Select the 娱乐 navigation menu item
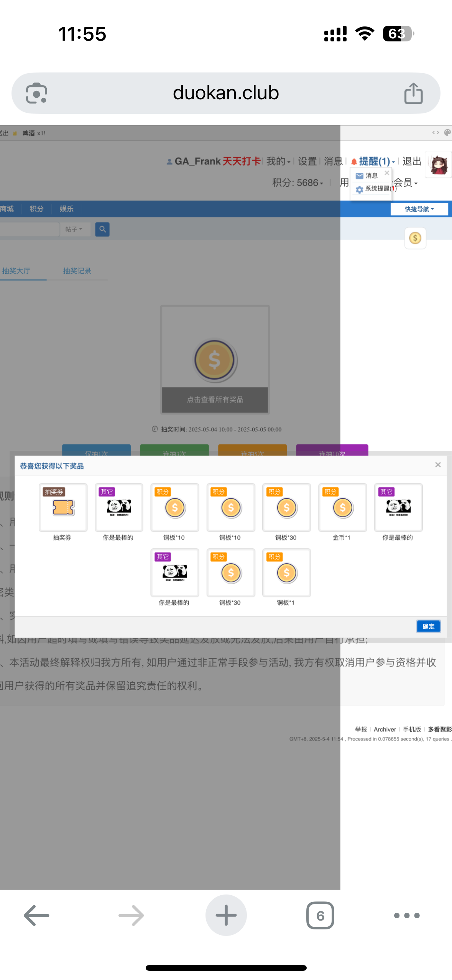The image size is (452, 980). point(66,209)
